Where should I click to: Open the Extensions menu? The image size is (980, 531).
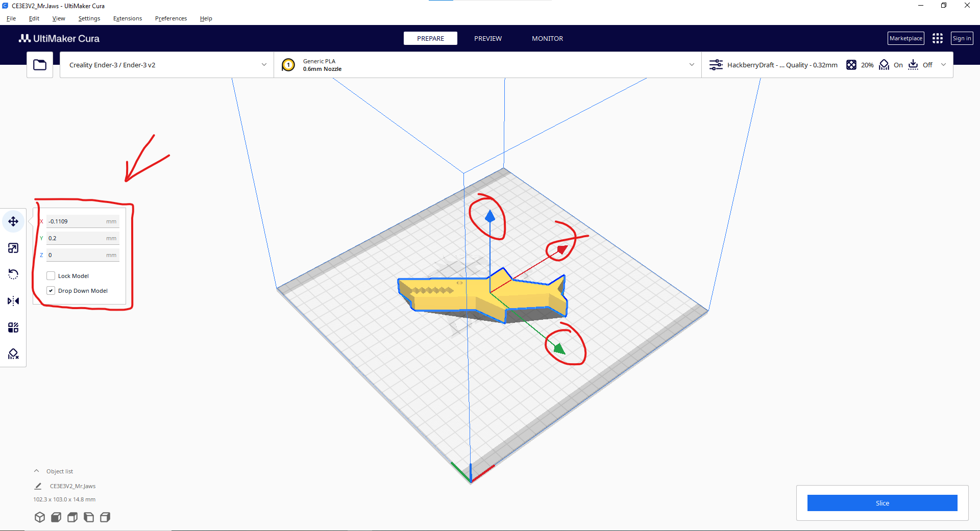[x=128, y=18]
